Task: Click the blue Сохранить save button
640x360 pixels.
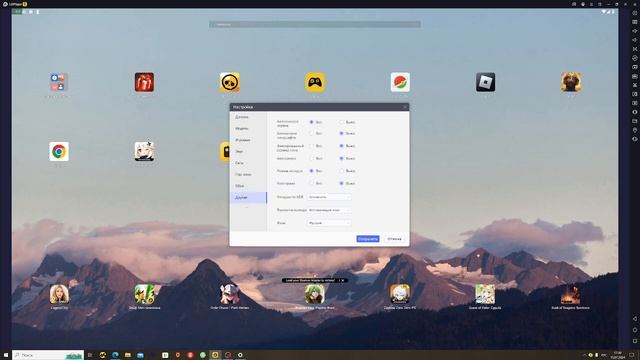Action: (x=368, y=239)
